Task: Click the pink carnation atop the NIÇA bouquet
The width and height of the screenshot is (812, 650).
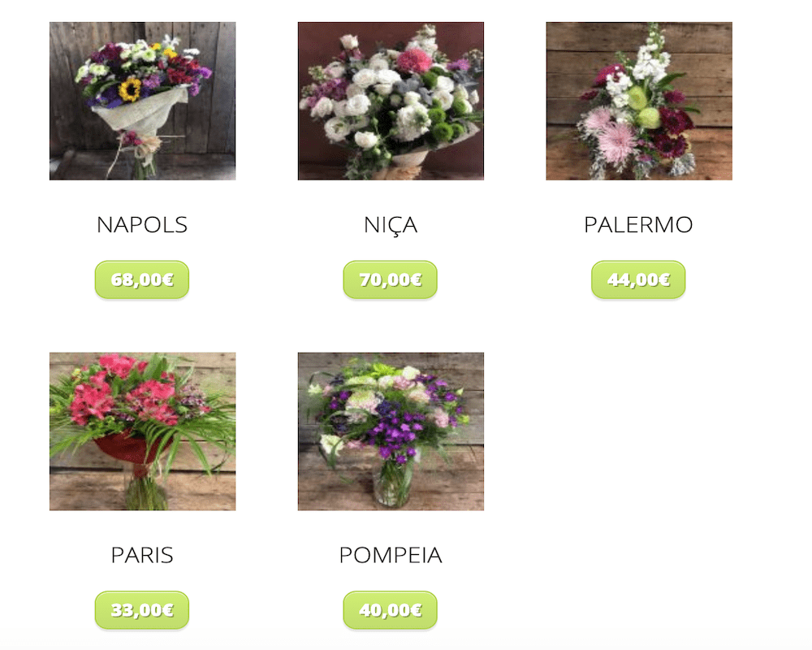Action: 414,61
